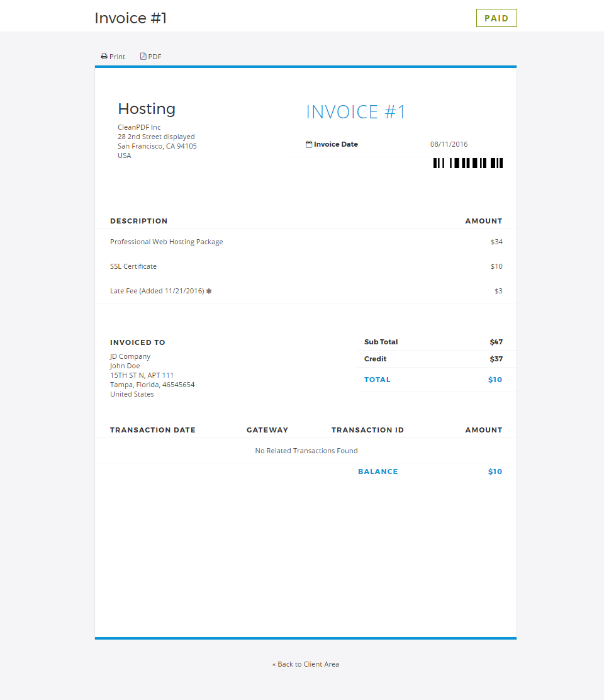The width and height of the screenshot is (604, 700).
Task: Click San Francisco, CA 94105 line
Action: (x=157, y=146)
